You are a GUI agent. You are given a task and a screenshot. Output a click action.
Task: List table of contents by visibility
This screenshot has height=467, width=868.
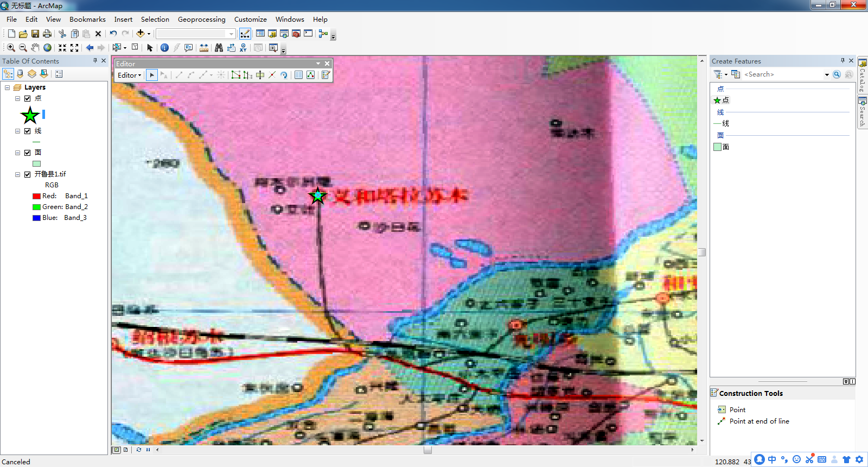coord(32,74)
